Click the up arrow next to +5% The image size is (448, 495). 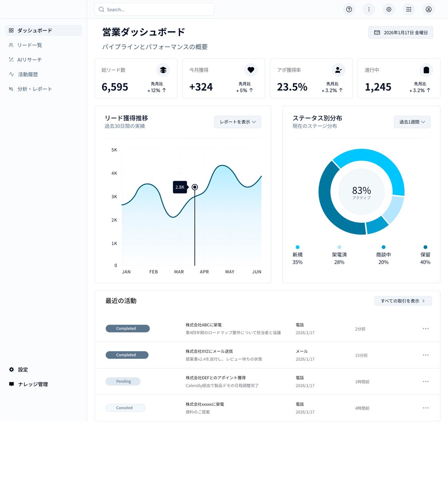pyautogui.click(x=251, y=90)
